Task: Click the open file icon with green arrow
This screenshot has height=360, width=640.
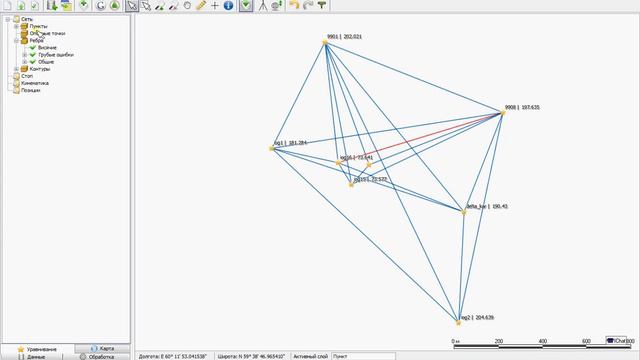Action: (21, 5)
